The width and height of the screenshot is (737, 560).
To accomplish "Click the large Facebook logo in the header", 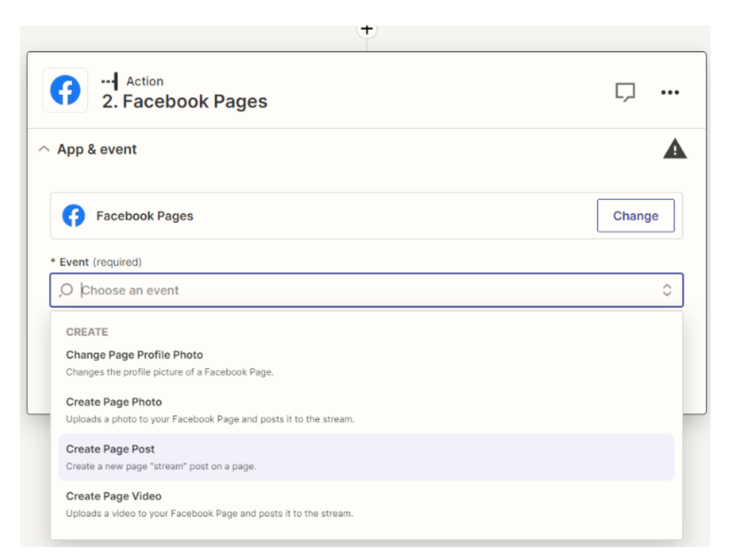I will [65, 90].
